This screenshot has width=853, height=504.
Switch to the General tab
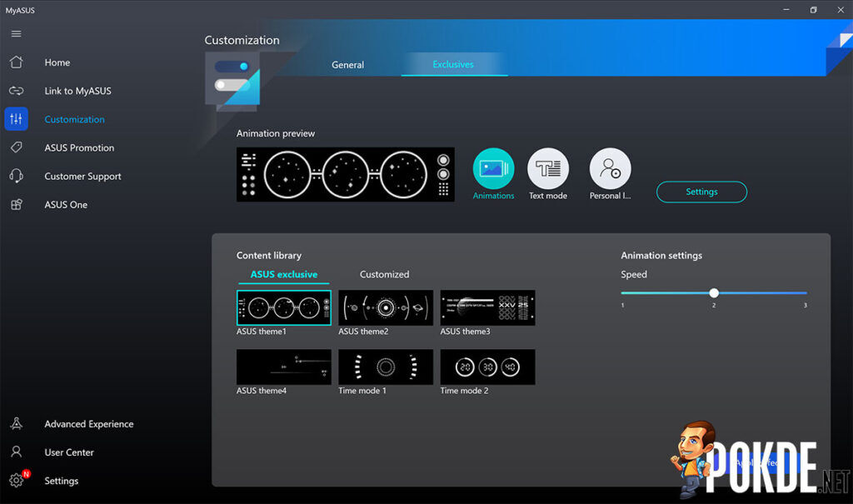(x=347, y=65)
